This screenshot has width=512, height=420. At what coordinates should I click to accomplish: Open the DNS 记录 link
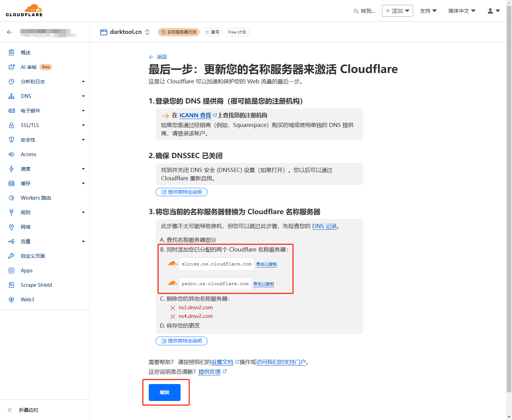(x=324, y=226)
